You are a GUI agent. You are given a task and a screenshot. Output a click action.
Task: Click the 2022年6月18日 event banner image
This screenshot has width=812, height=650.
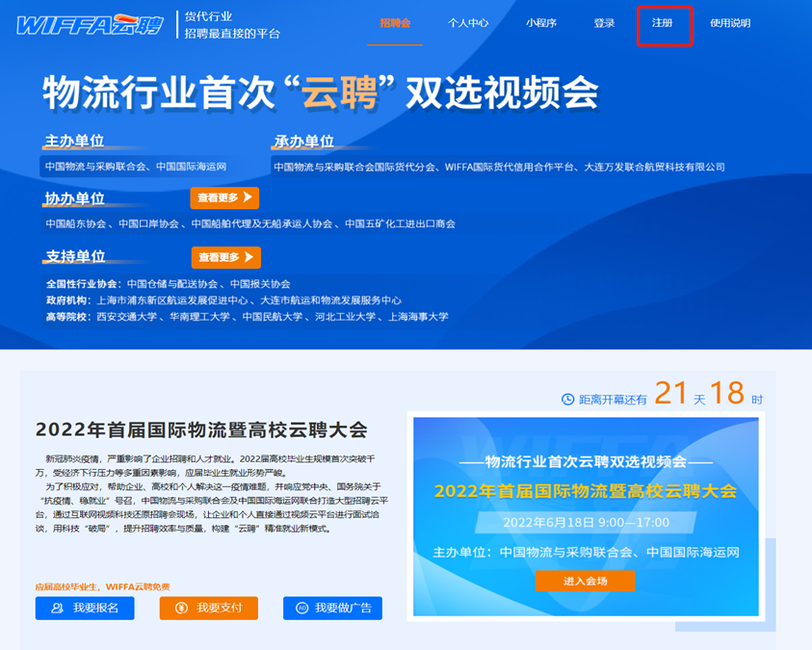click(586, 515)
